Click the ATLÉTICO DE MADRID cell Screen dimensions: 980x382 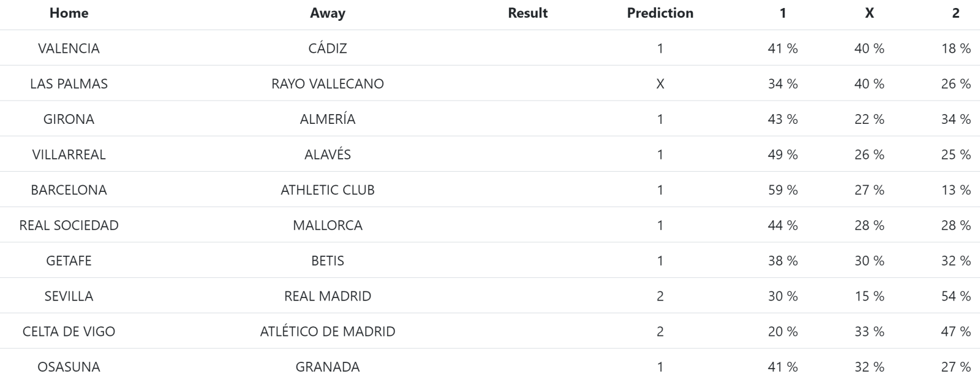328,332
